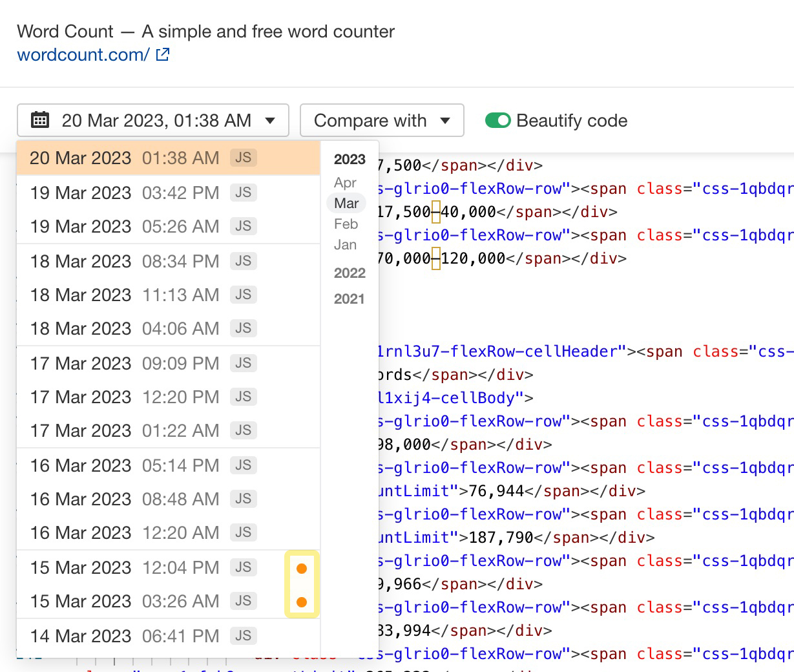Click orange dot beside 15 Mar 12:04 PM
Screen dimensions: 794x672
point(301,569)
